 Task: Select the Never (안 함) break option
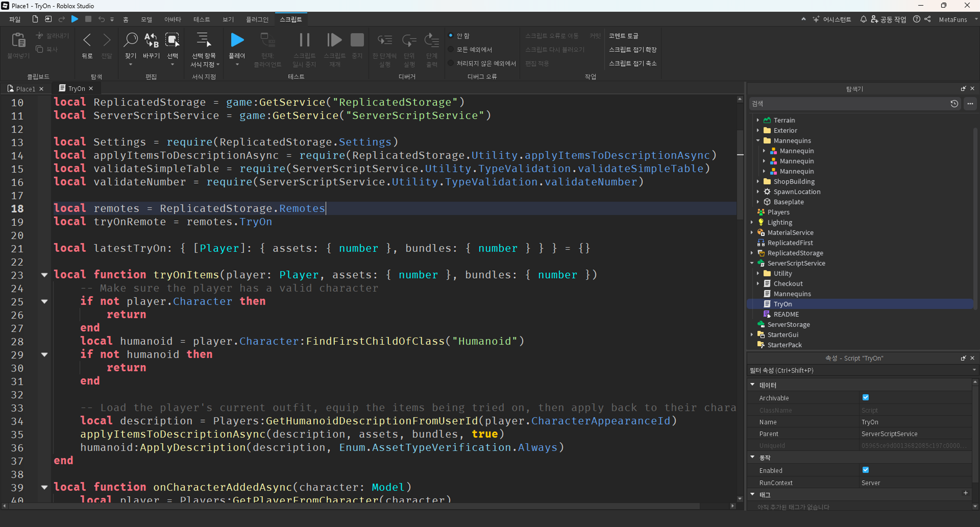[450, 35]
